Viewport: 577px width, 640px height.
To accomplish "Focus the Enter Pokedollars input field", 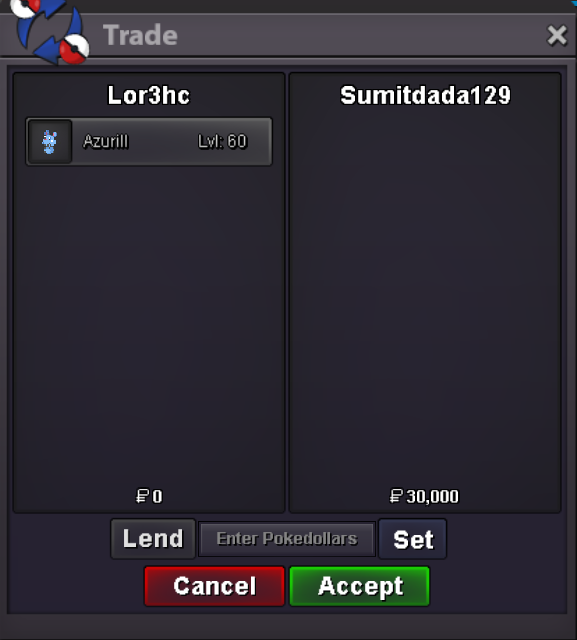I will 287,539.
